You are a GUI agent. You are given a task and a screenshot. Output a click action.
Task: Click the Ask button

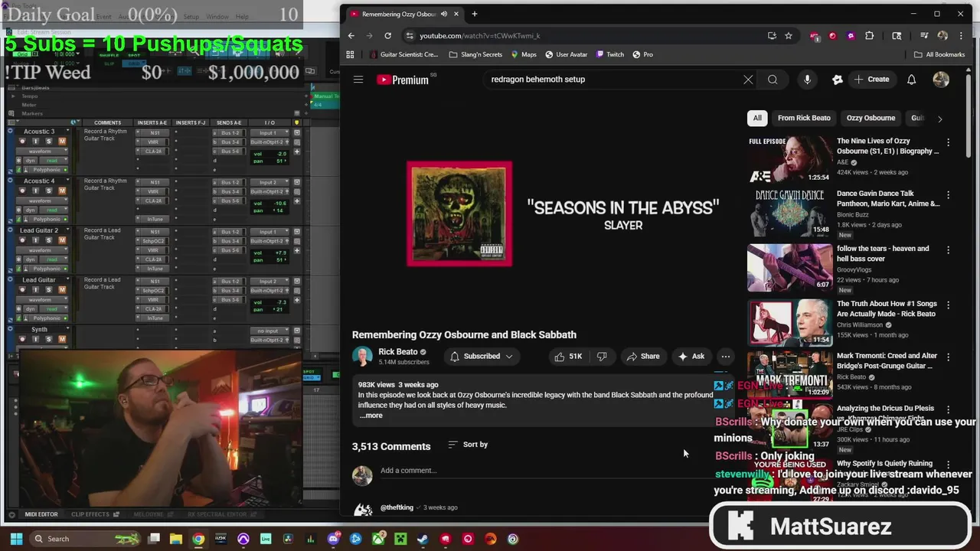coord(691,357)
